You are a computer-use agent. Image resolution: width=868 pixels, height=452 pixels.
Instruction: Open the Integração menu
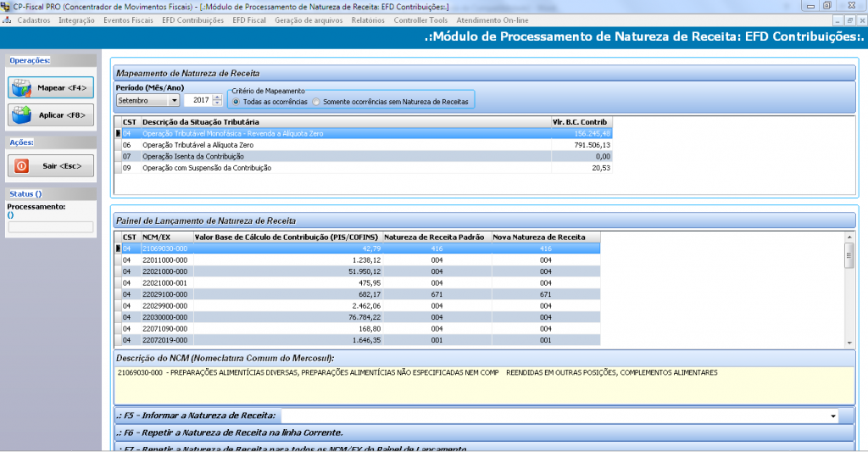(x=76, y=20)
